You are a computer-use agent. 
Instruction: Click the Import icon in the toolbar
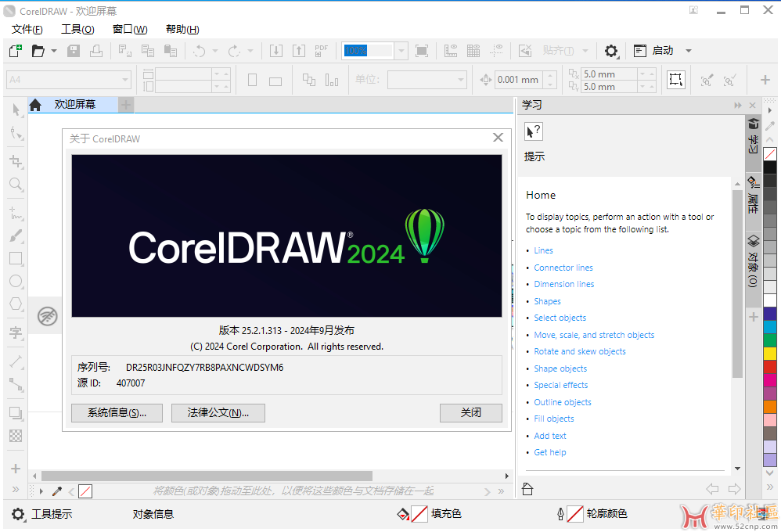tap(276, 50)
